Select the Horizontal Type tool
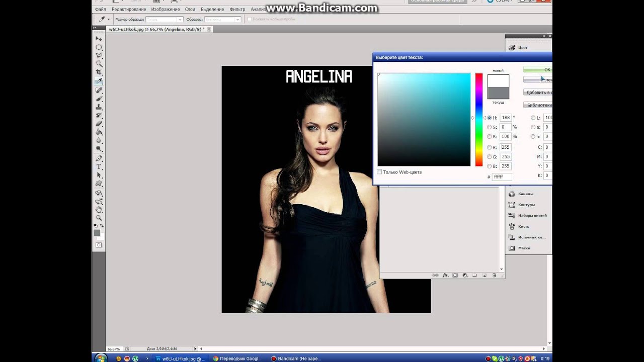This screenshot has height=362, width=644. [x=99, y=167]
